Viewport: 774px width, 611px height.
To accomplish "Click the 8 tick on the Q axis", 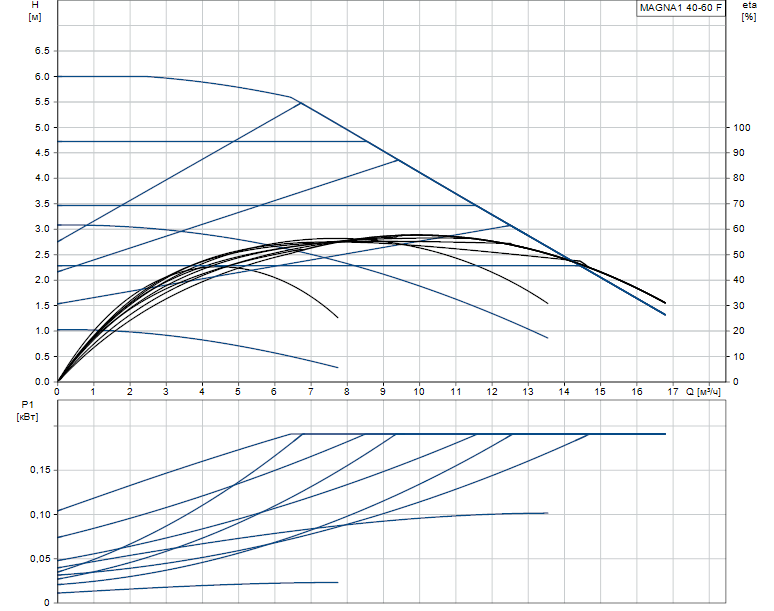I will (x=347, y=392).
